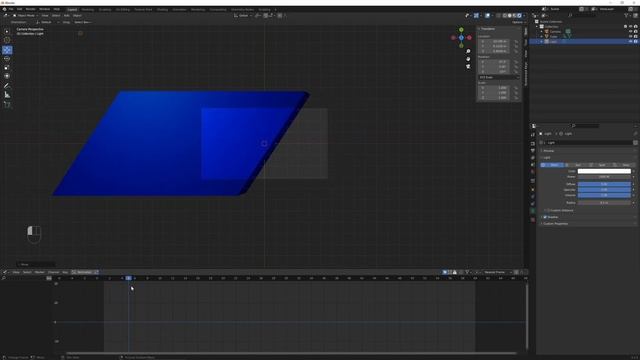Toggle viewport gizmos button

476,16
